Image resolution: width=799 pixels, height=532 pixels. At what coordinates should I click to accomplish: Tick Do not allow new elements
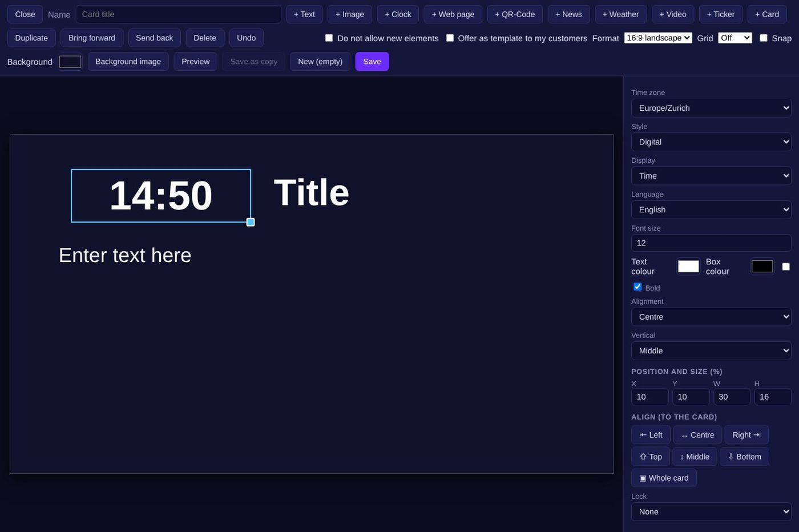(x=329, y=38)
